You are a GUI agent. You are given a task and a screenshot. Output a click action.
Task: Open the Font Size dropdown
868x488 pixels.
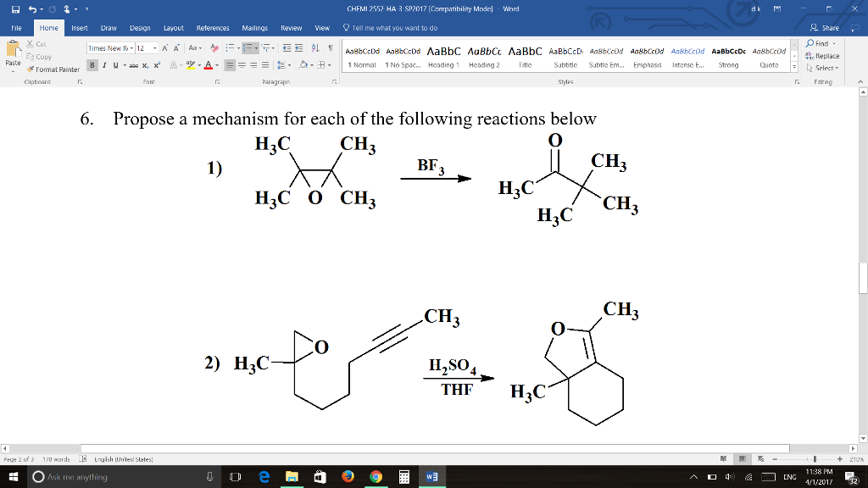coord(154,47)
